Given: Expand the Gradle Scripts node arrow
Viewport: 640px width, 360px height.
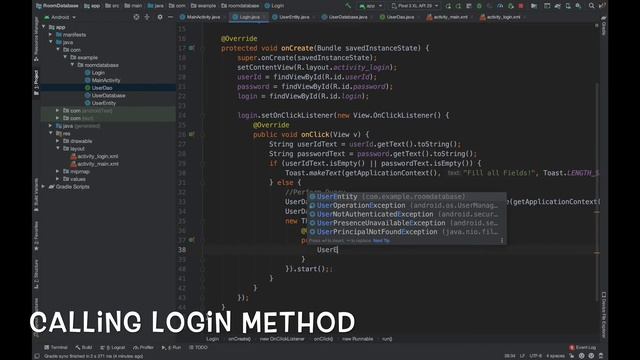Looking at the screenshot, I should click(x=44, y=187).
